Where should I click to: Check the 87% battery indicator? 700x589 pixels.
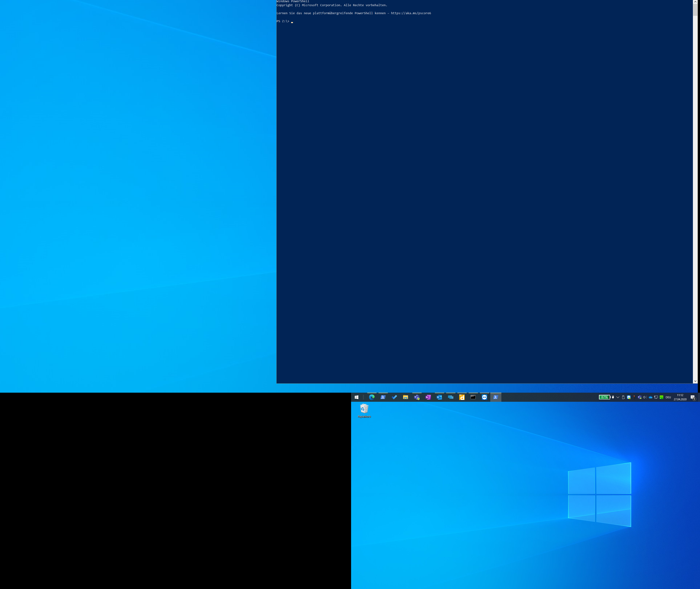tap(605, 397)
